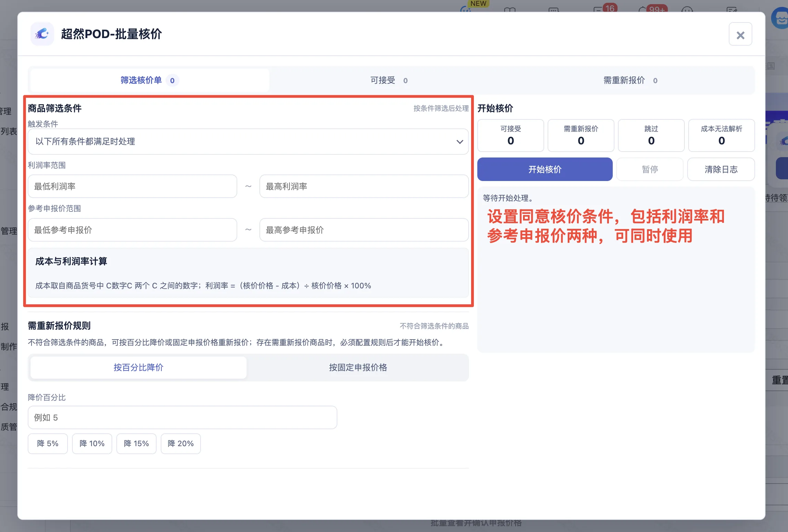Focus the 最低参考申报价 input field
The image size is (788, 532).
point(132,230)
